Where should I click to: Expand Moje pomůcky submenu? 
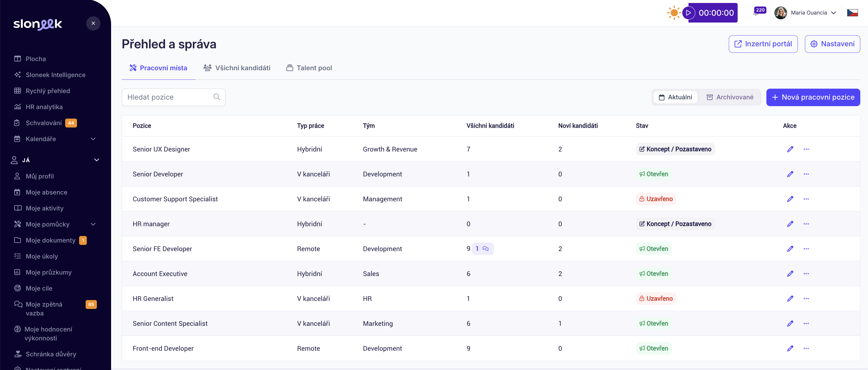[93, 224]
